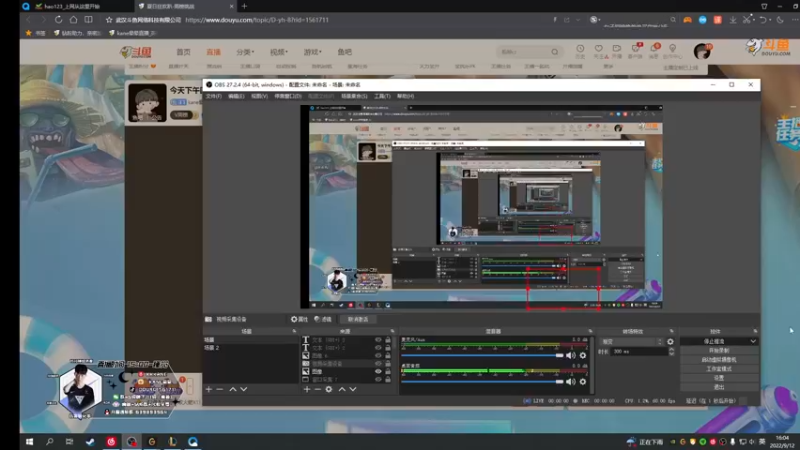Toggle lock of first text source
The height and width of the screenshot is (450, 800).
tap(388, 340)
